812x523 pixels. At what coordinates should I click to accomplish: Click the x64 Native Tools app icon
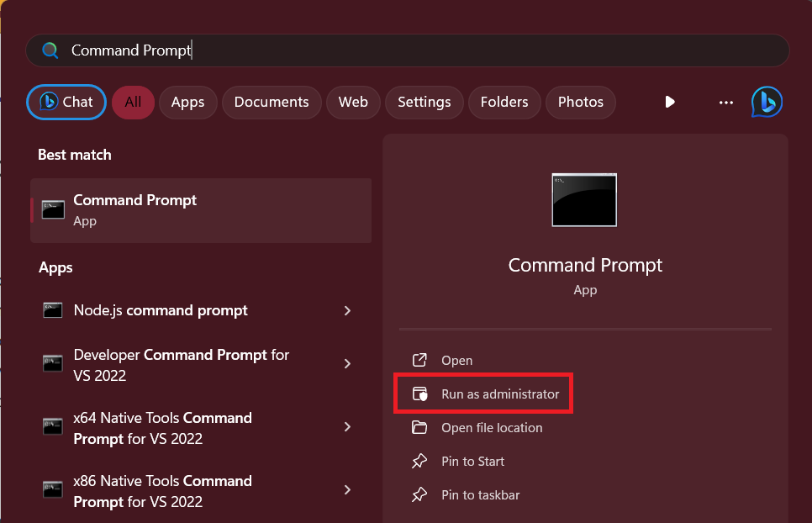pos(53,427)
